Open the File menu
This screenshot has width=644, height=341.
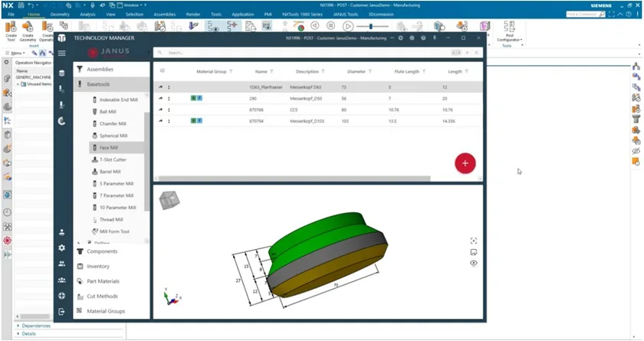(11, 15)
